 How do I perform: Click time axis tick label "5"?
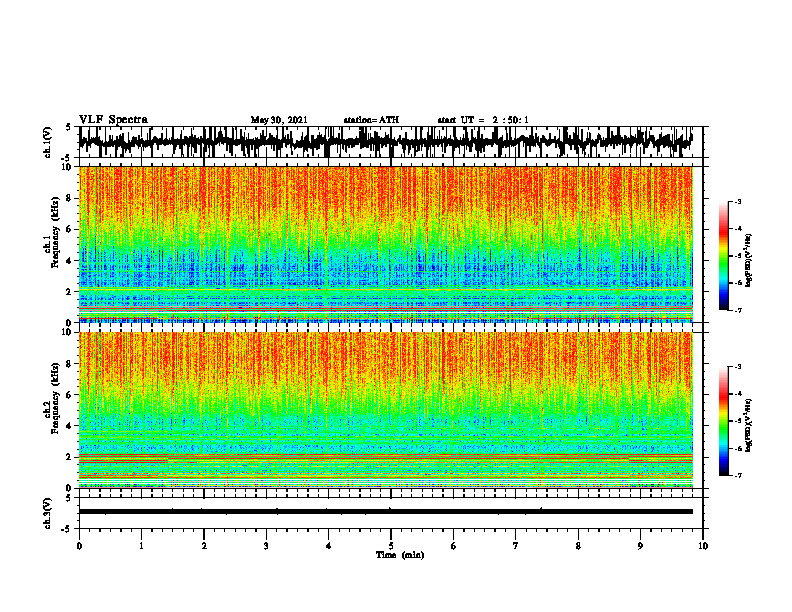391,546
